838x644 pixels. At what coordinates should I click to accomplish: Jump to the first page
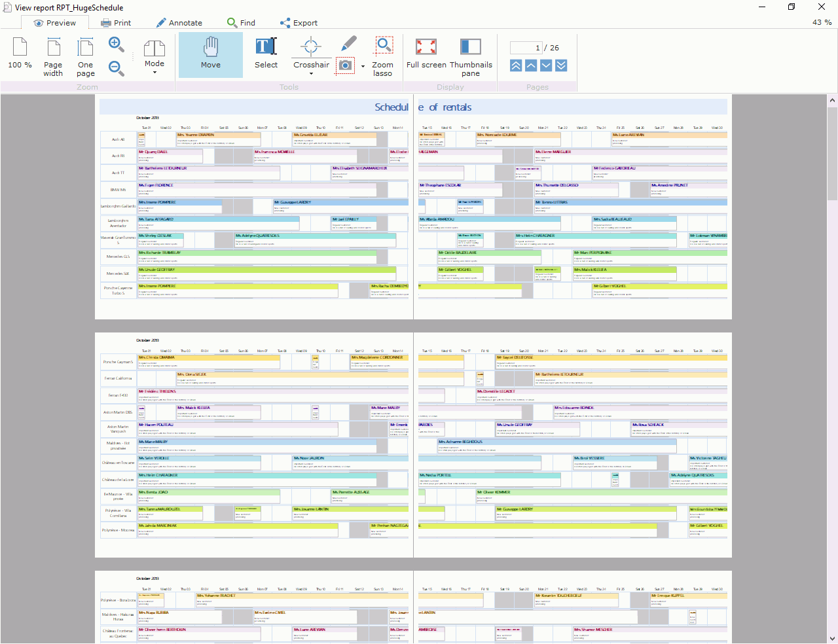click(516, 65)
